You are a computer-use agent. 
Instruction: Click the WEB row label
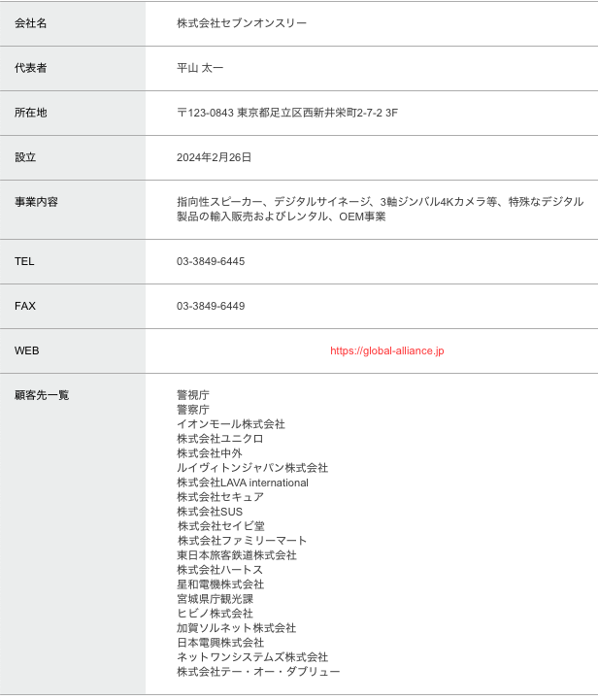click(27, 350)
